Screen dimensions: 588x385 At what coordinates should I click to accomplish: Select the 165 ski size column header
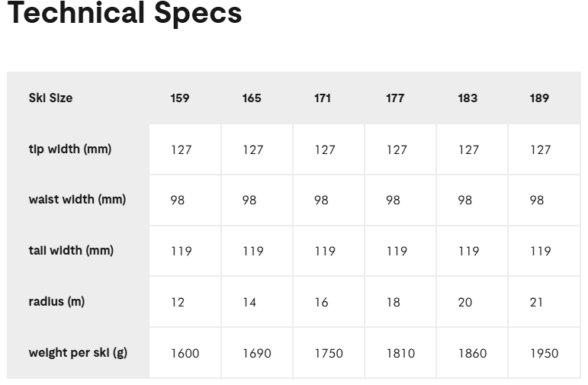(x=252, y=98)
